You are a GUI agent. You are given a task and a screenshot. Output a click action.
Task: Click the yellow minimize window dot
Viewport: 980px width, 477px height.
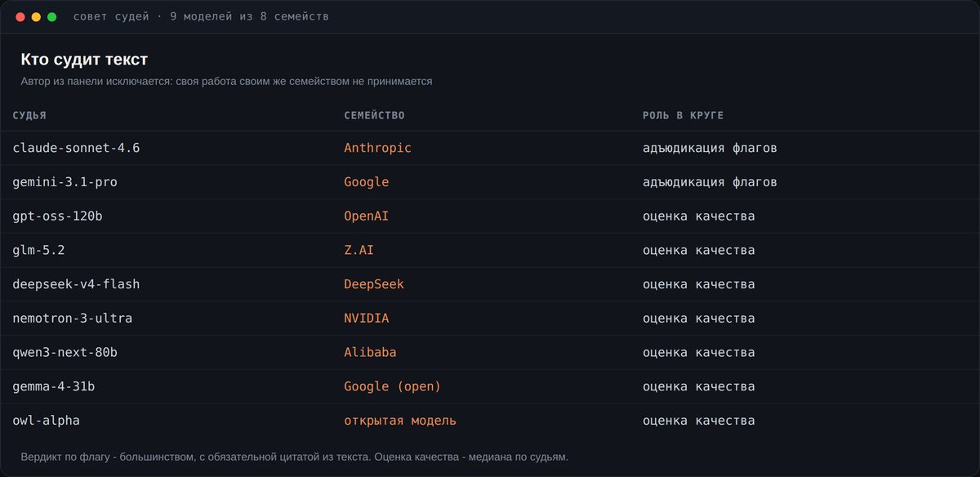(36, 16)
